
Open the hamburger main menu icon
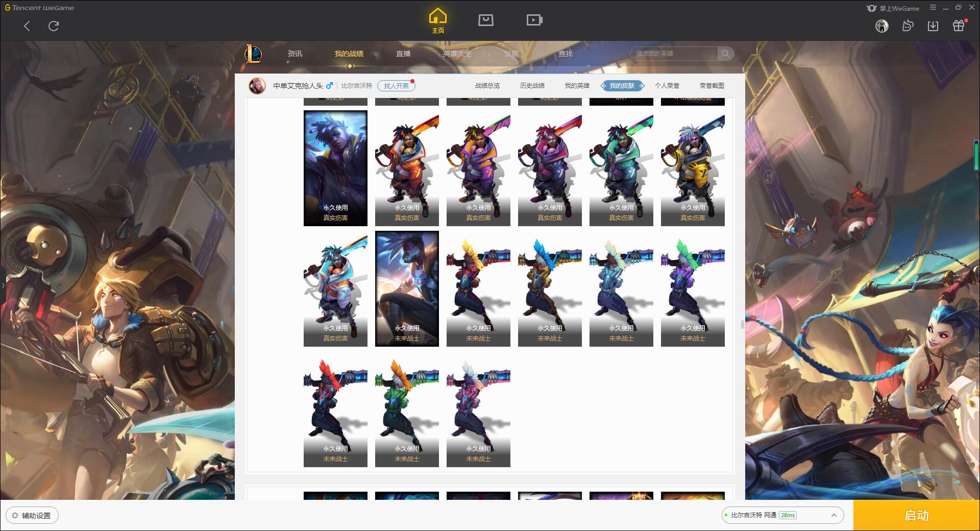[933, 8]
